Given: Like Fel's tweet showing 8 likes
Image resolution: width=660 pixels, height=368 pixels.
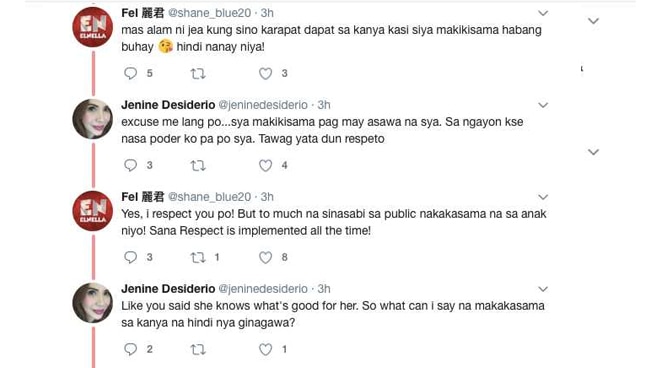Looking at the screenshot, I should click(x=265, y=257).
